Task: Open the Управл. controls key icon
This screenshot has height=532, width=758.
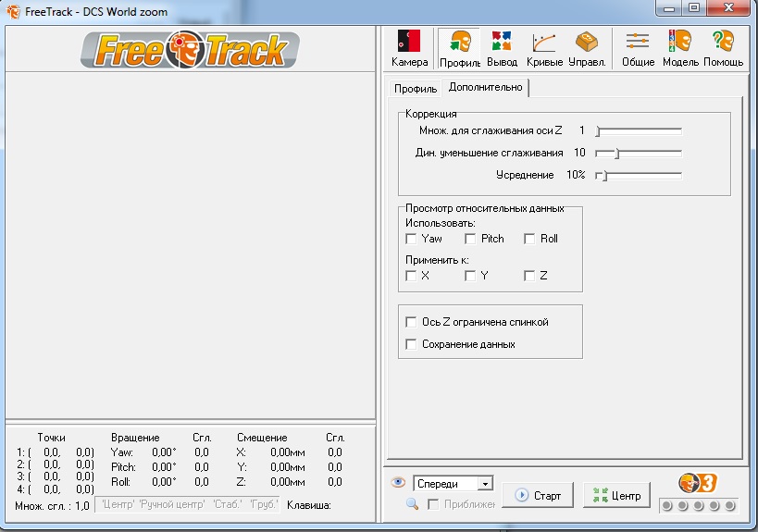Action: tap(587, 48)
